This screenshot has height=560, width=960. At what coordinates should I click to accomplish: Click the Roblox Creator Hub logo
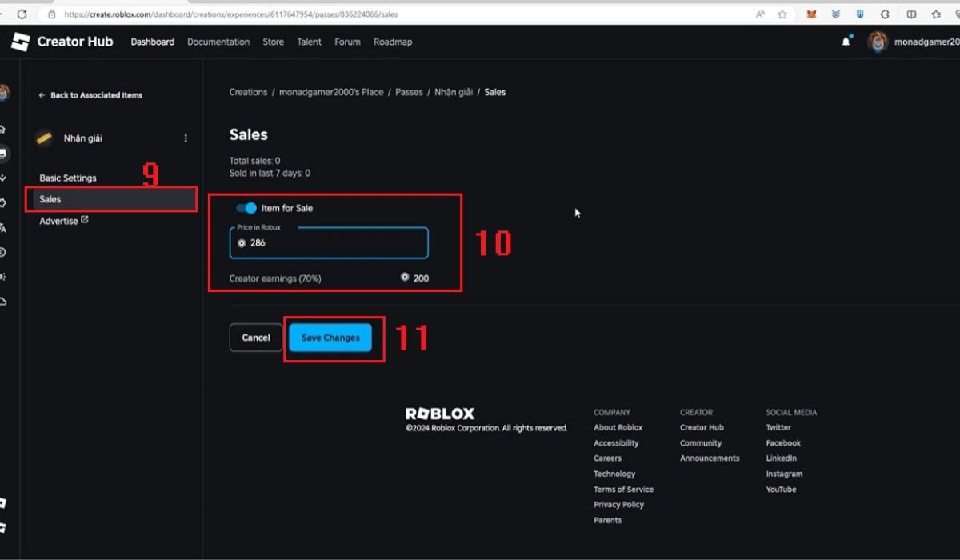click(x=62, y=42)
